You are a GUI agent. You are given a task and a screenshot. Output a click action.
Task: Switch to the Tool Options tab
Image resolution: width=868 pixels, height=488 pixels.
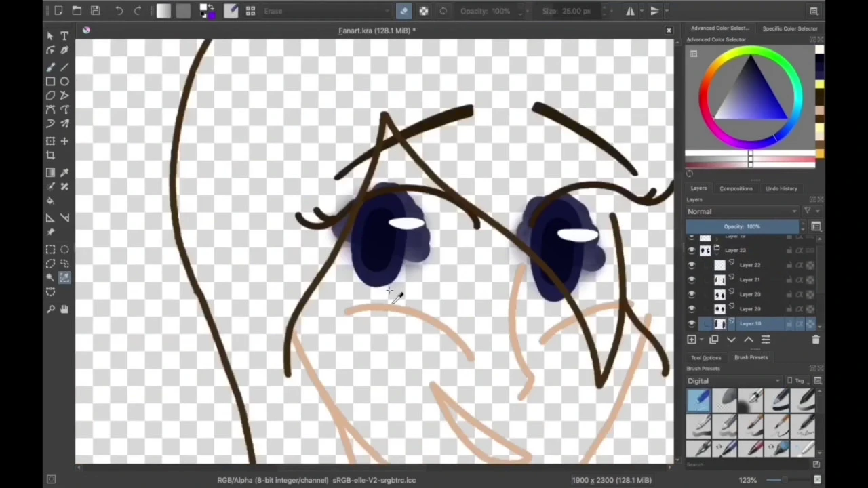[706, 357]
